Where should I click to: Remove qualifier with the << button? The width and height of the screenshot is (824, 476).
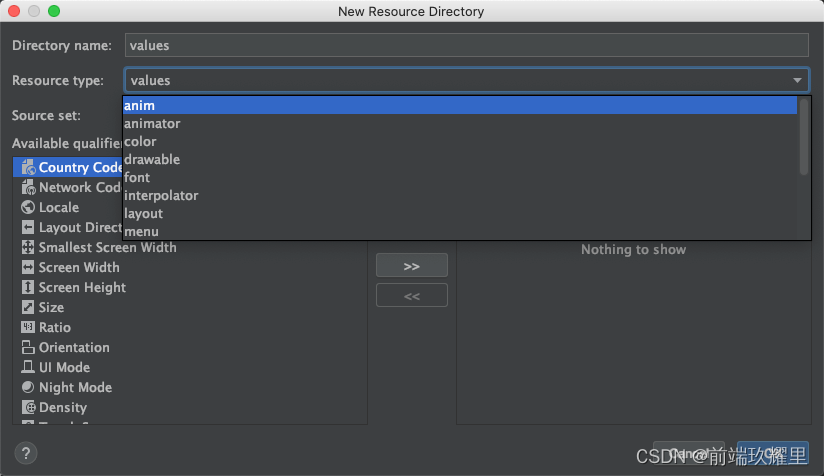(412, 296)
